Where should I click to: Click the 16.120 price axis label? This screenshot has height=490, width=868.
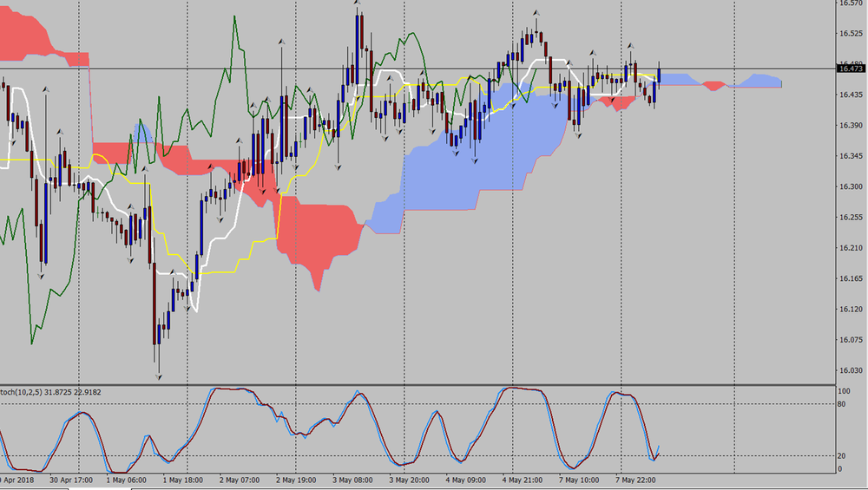click(851, 309)
